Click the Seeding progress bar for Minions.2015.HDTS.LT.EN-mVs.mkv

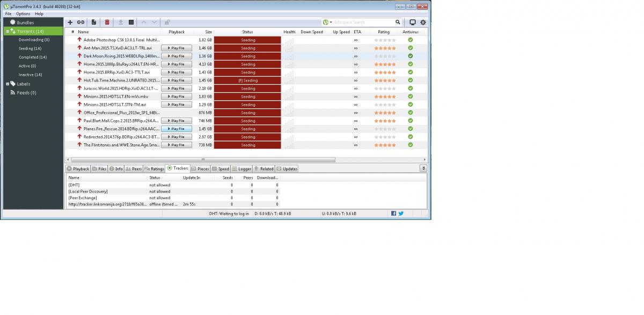tap(247, 96)
